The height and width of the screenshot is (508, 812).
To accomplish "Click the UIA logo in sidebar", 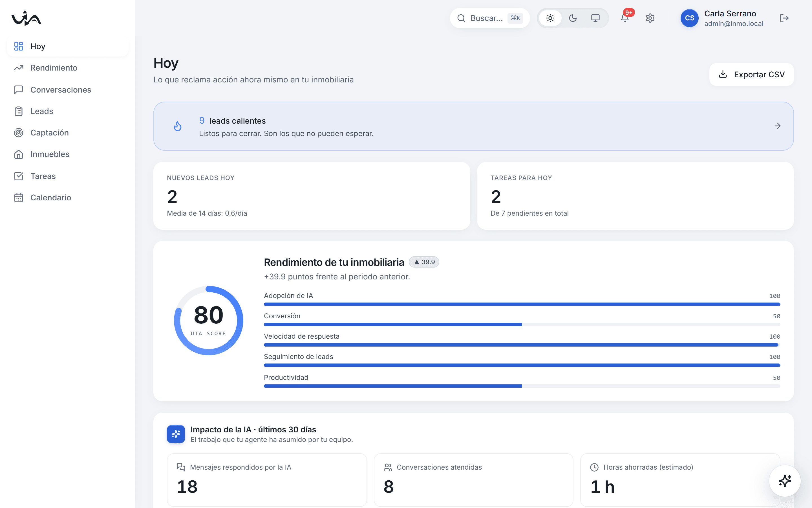I will point(26,18).
